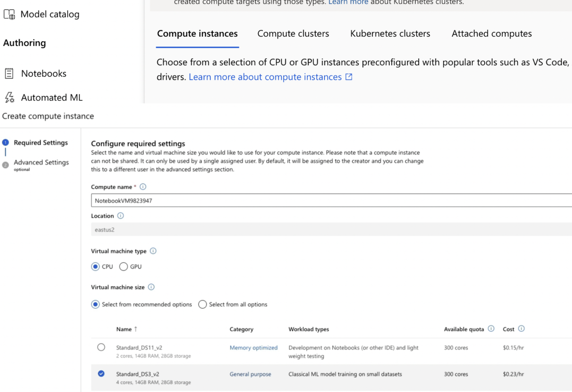
Task: Open Automated ML menu item
Action: (x=52, y=98)
